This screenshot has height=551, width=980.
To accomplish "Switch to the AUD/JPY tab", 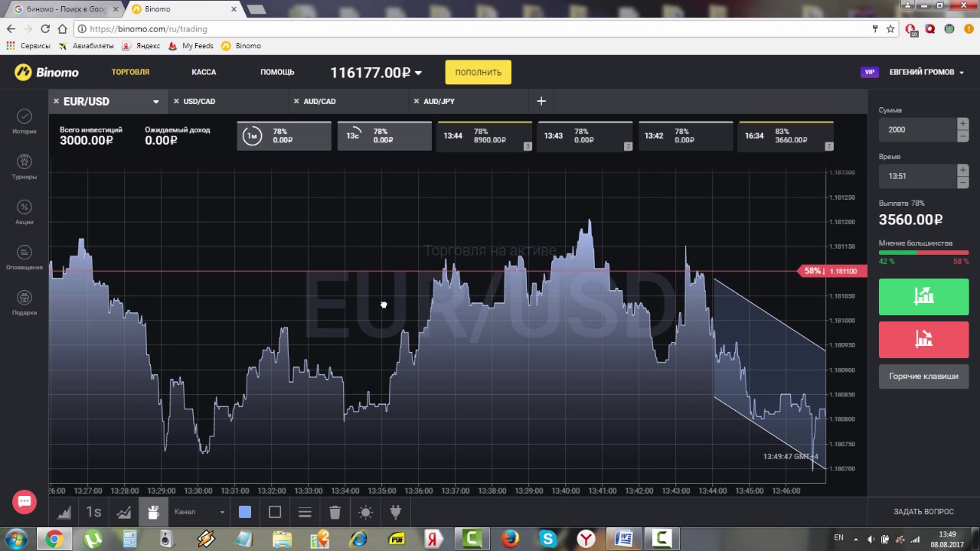I will tap(439, 101).
